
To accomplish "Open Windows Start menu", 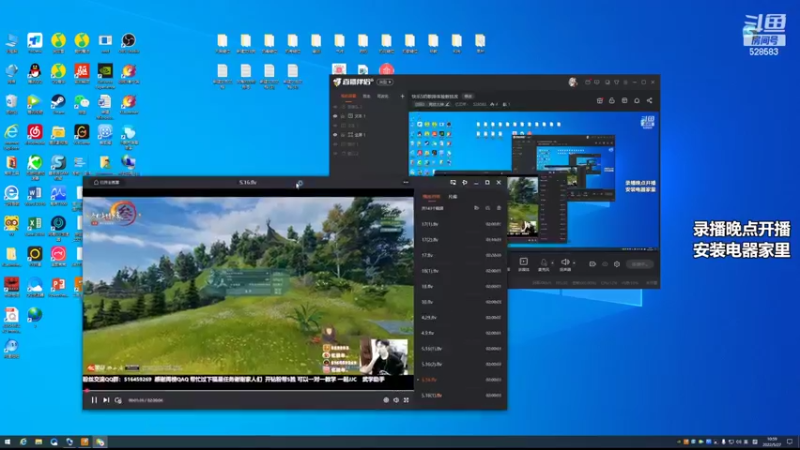I will [7, 442].
